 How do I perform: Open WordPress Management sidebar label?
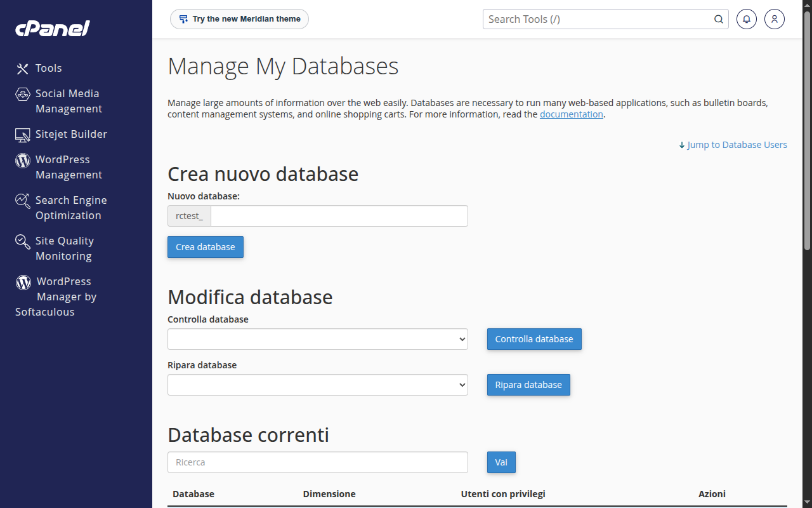[x=69, y=167]
